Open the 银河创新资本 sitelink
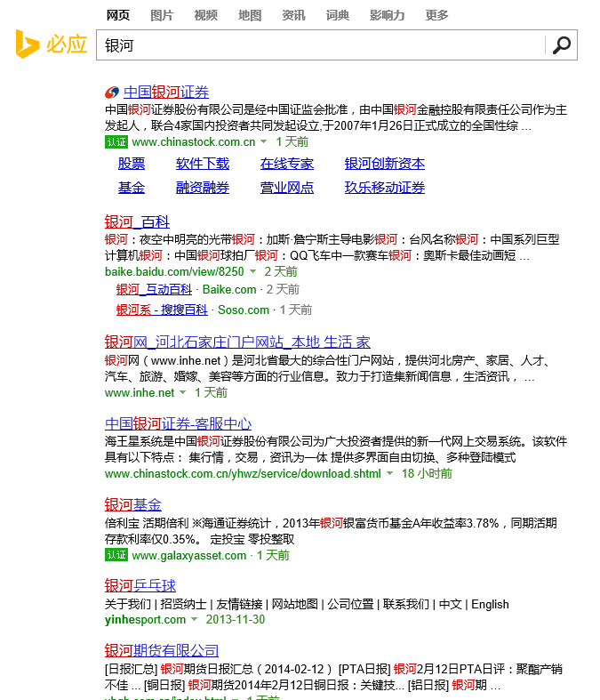 (x=385, y=164)
